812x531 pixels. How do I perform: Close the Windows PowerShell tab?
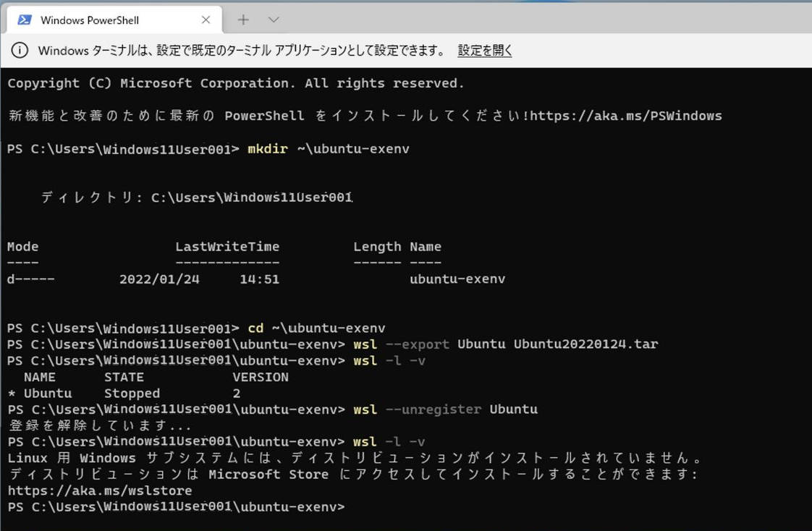point(206,20)
